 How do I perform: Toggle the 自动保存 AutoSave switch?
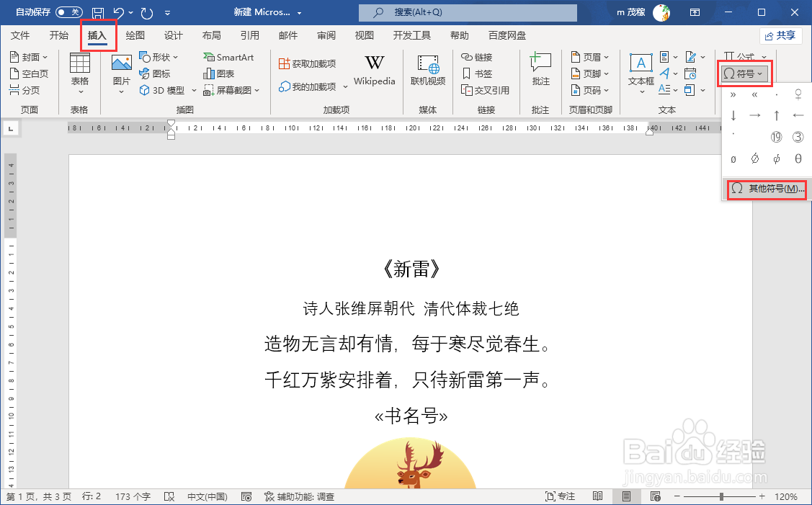point(69,12)
